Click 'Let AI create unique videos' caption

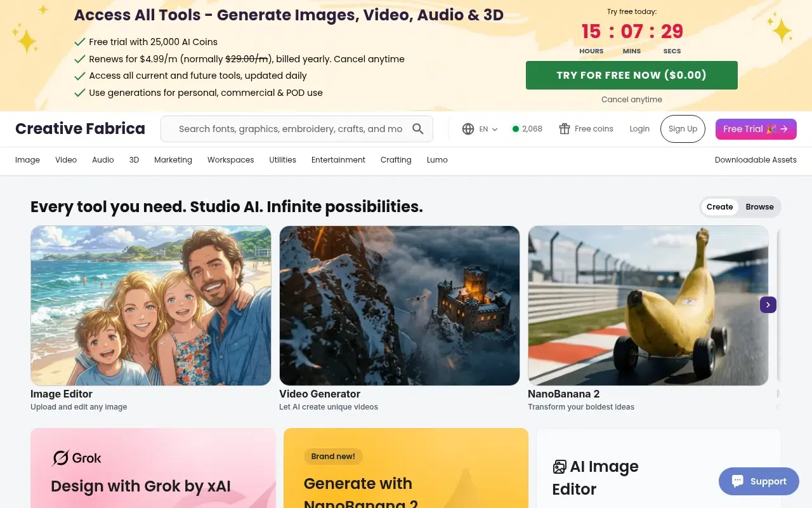click(x=329, y=407)
